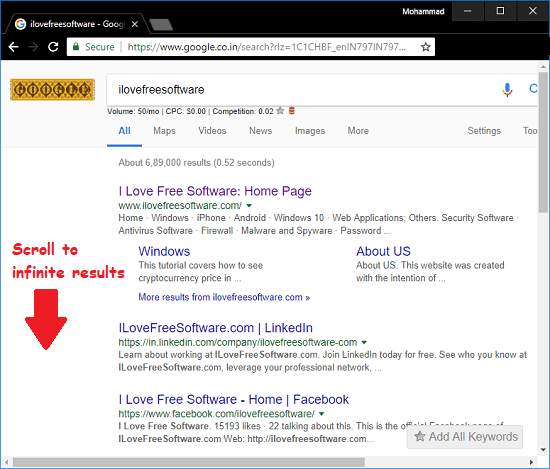Maximize the Chrome window
Viewport: 550px width, 469px height.
(500, 11)
